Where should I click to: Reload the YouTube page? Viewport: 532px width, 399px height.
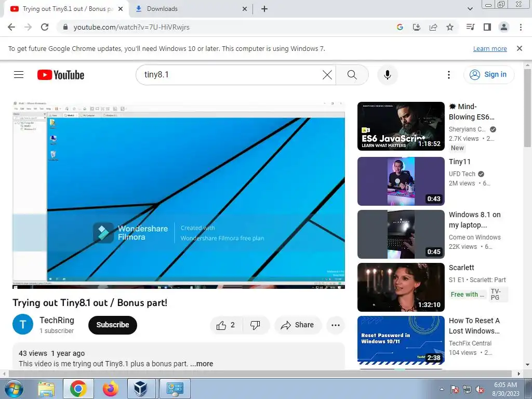45,27
